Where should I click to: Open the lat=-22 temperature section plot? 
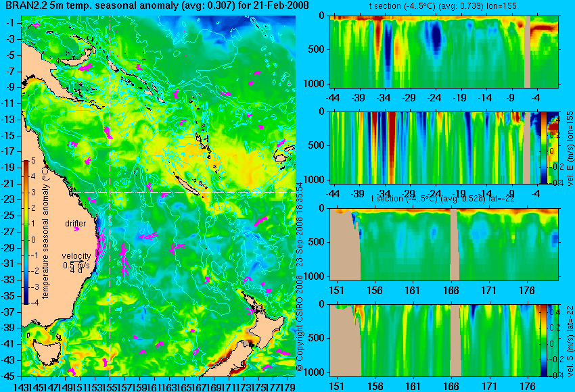tap(444, 245)
